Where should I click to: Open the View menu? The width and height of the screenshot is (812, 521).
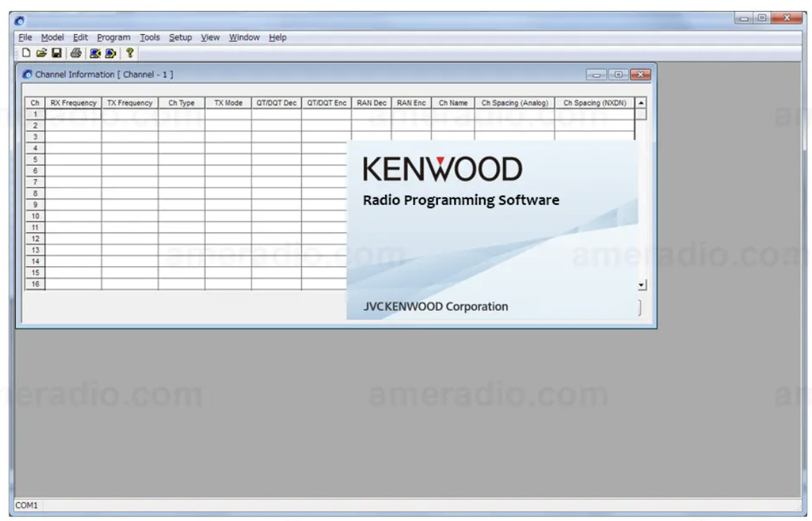(210, 37)
